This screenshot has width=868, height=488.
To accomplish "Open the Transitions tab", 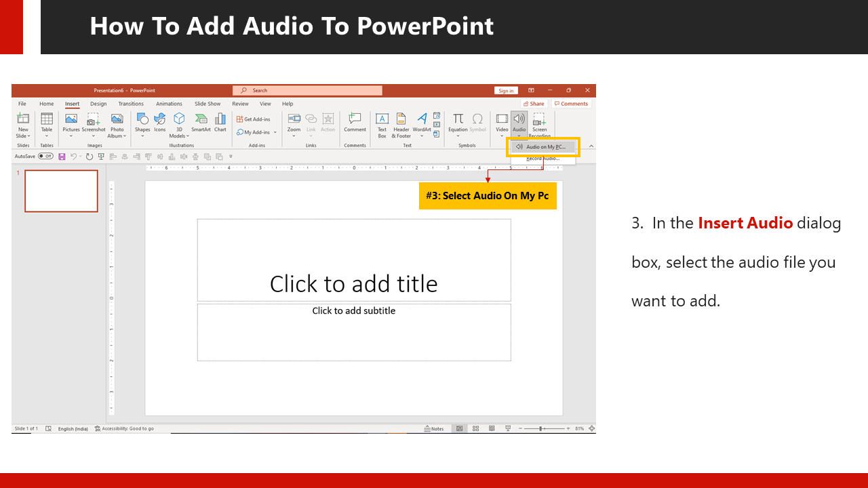I will point(131,104).
